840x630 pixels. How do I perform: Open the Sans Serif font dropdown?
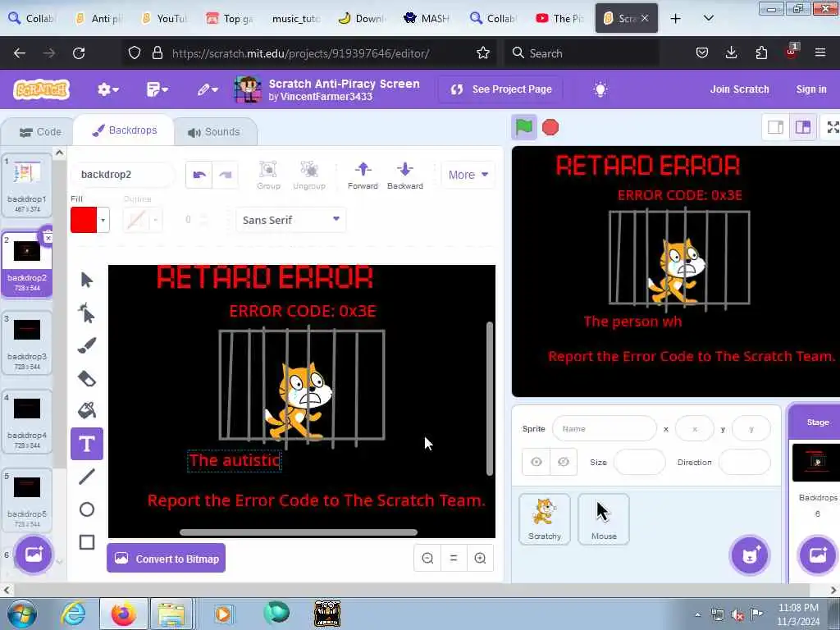291,220
